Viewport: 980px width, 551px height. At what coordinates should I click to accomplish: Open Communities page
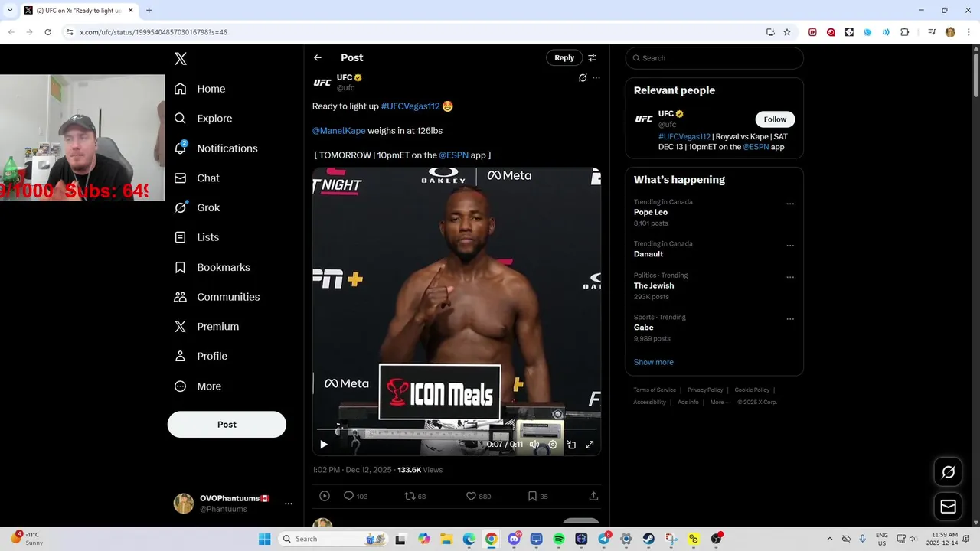pos(217,297)
